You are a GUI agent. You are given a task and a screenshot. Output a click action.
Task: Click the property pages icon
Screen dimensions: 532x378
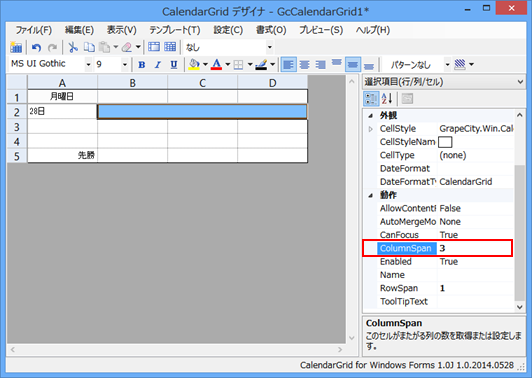(x=407, y=99)
